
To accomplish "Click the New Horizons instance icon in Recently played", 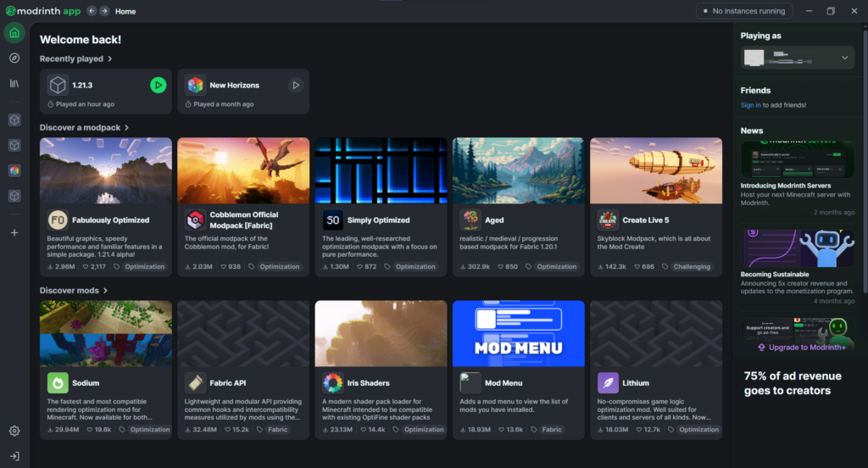I will click(195, 86).
